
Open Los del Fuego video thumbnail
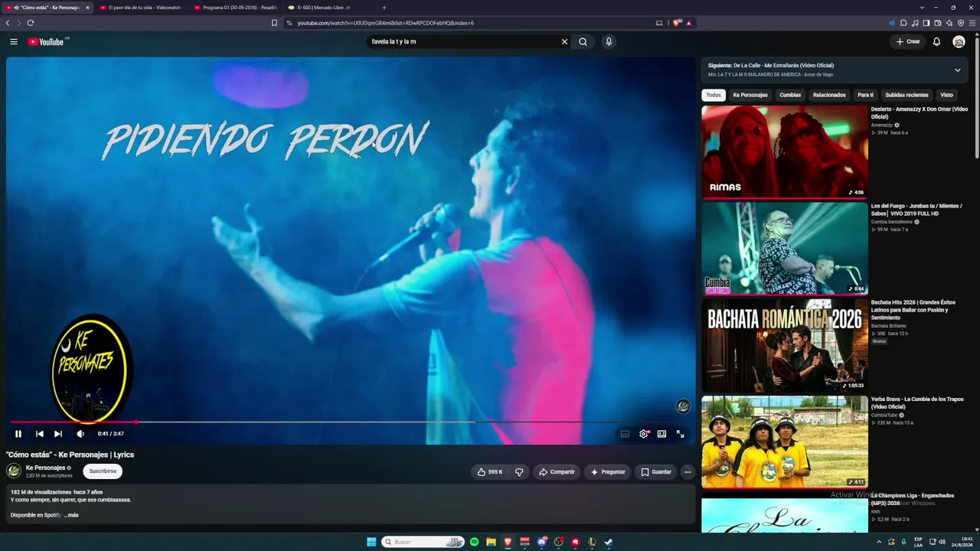tap(785, 249)
